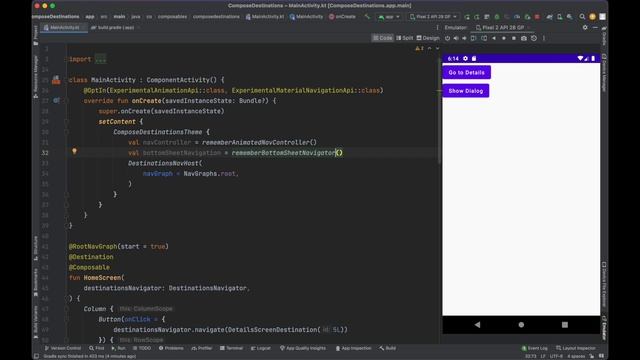This screenshot has width=640, height=360.
Task: Open the Build tool window
Action: [388, 348]
